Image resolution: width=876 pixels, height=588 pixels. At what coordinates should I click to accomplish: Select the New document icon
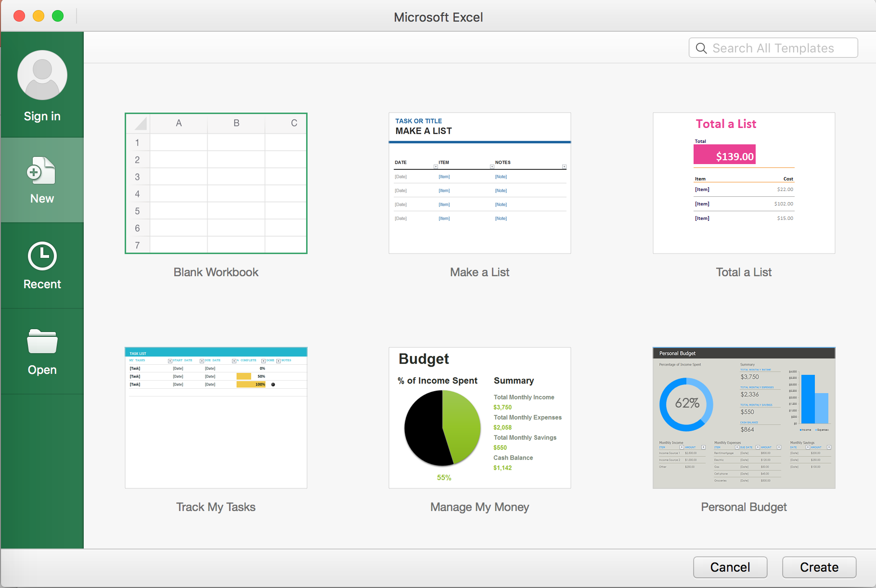coord(41,170)
